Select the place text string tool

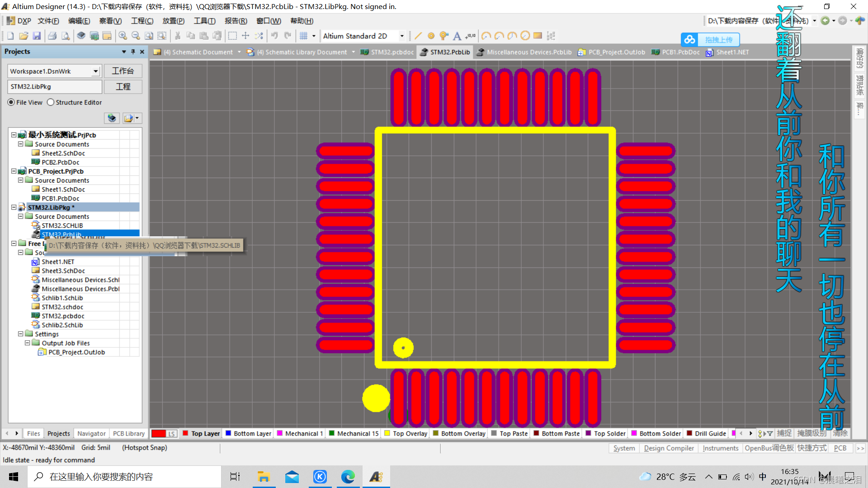457,36
